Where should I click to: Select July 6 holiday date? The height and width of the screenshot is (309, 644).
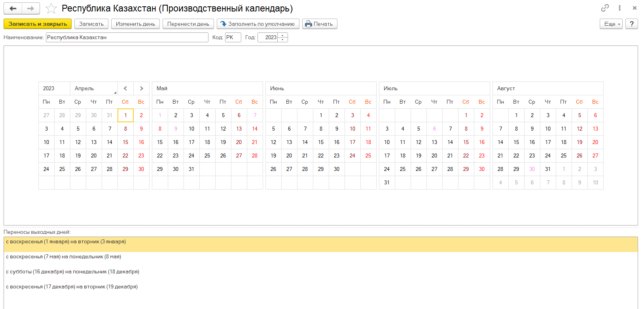click(434, 129)
